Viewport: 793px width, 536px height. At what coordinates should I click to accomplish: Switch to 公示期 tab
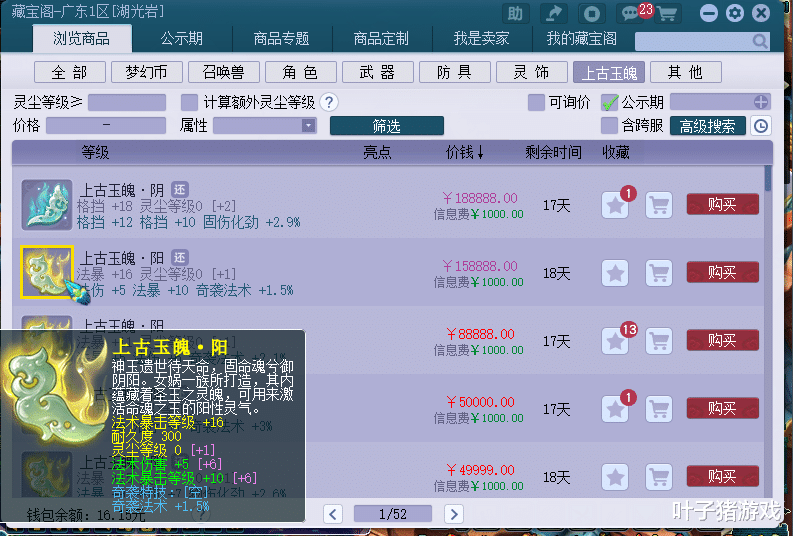[x=182, y=38]
